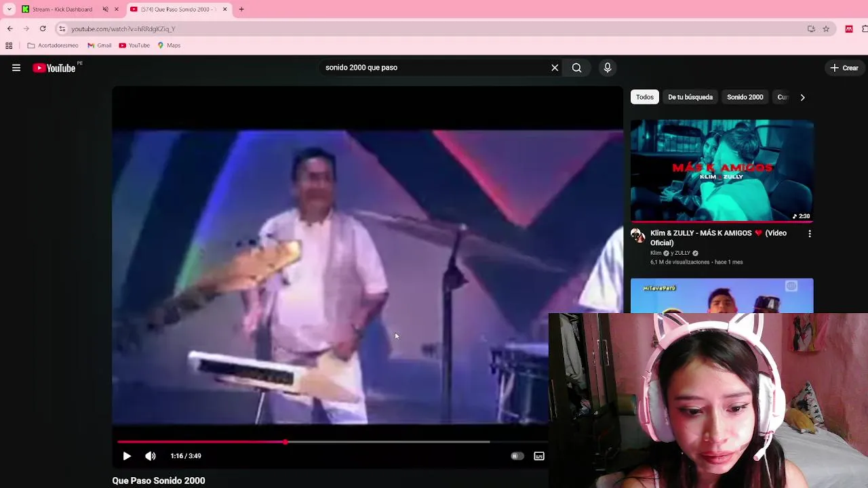Open the YouTube guide hamburger menu
This screenshot has width=868, height=488.
coord(16,68)
